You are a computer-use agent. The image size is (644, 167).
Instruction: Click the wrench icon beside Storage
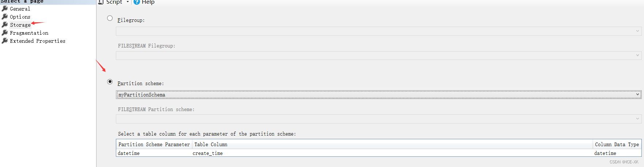(5, 24)
